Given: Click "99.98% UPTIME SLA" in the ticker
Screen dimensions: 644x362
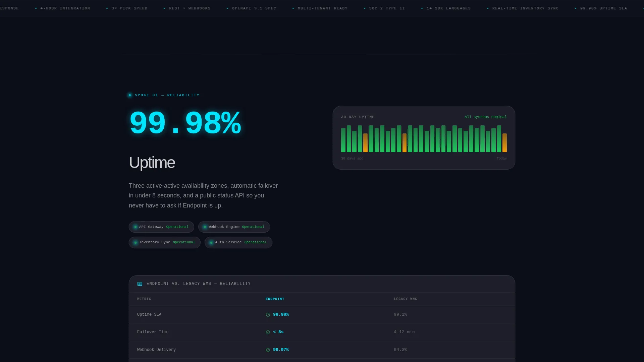Looking at the screenshot, I should pyautogui.click(x=604, y=8).
